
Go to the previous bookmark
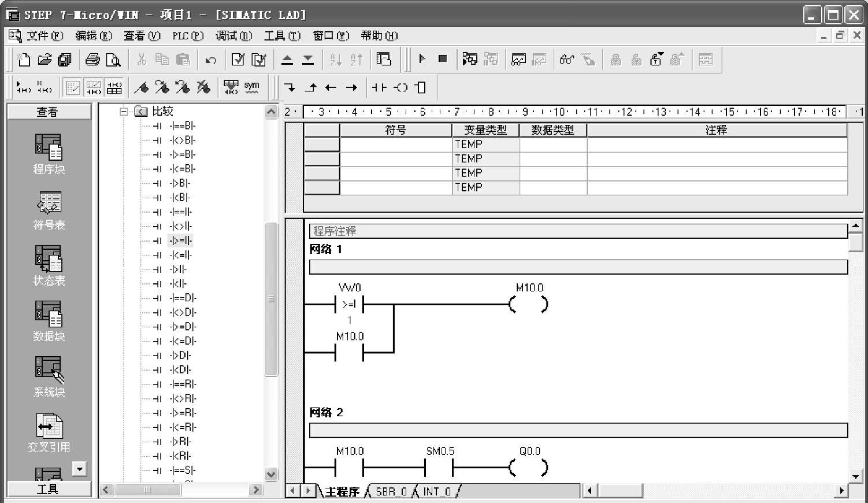(183, 87)
